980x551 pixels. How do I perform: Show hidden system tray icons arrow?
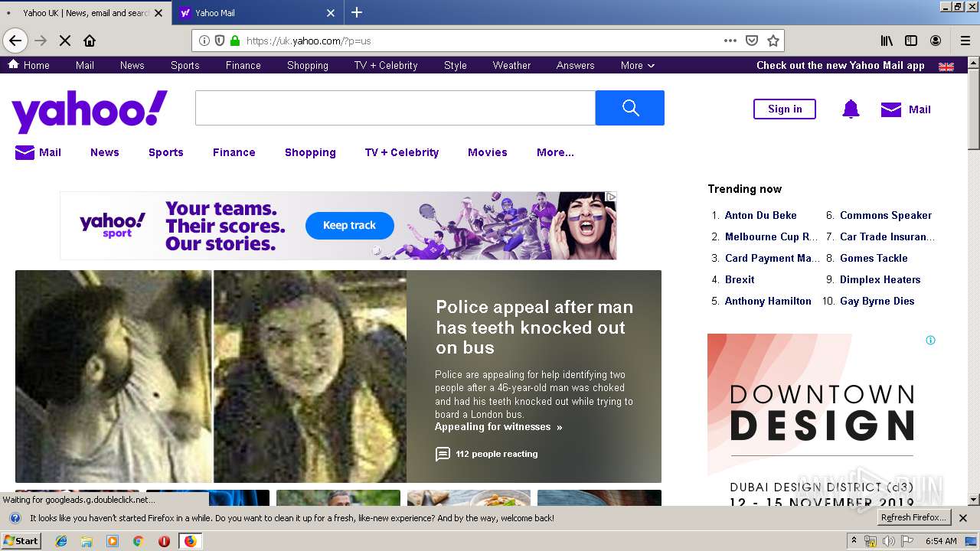tap(854, 541)
